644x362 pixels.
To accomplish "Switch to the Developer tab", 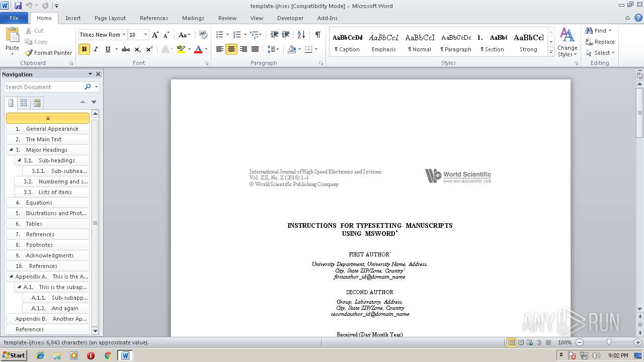I will click(290, 18).
